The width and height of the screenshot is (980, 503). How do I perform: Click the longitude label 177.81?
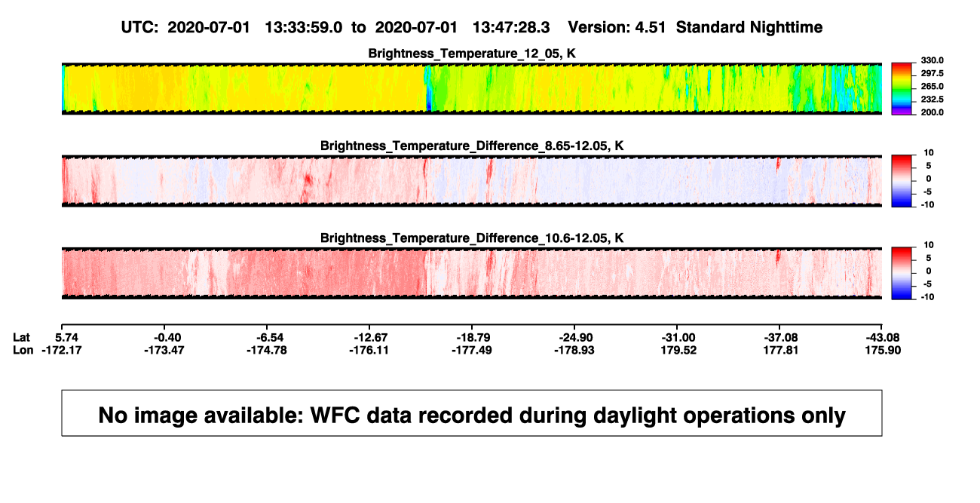tap(779, 350)
